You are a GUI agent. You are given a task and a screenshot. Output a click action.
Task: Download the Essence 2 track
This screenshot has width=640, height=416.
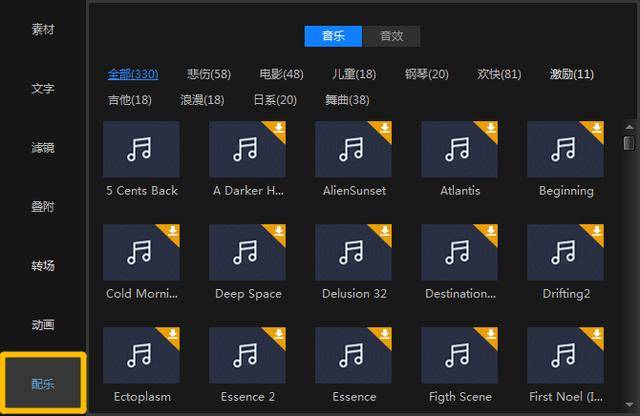tap(278, 334)
